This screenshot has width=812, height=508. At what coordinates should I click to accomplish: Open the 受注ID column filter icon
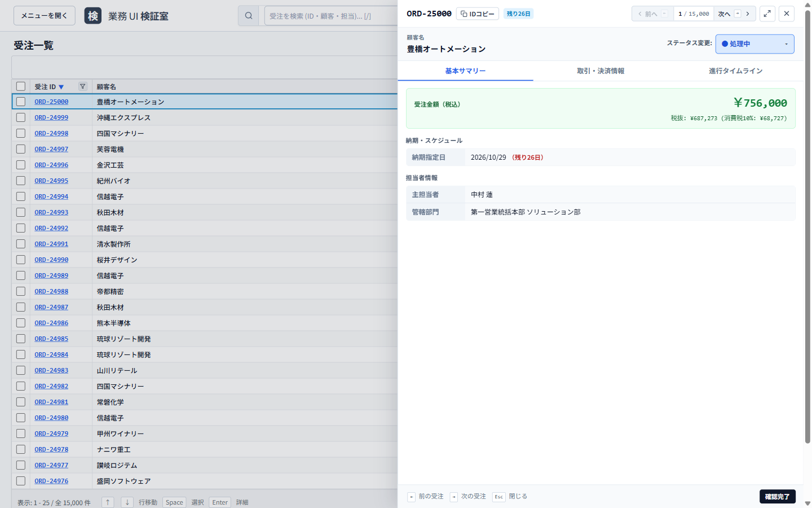coord(83,86)
